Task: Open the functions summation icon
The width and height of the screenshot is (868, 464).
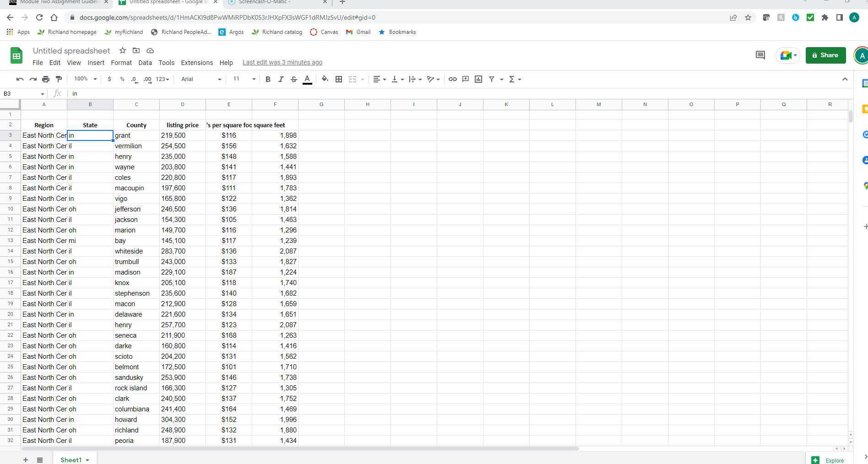Action: pyautogui.click(x=512, y=79)
